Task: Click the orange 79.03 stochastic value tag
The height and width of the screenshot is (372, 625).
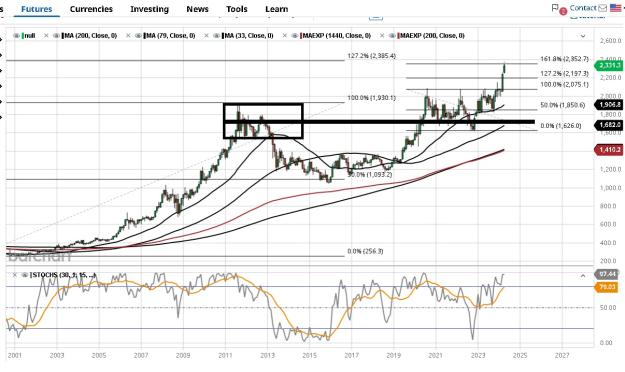Action: (x=606, y=287)
